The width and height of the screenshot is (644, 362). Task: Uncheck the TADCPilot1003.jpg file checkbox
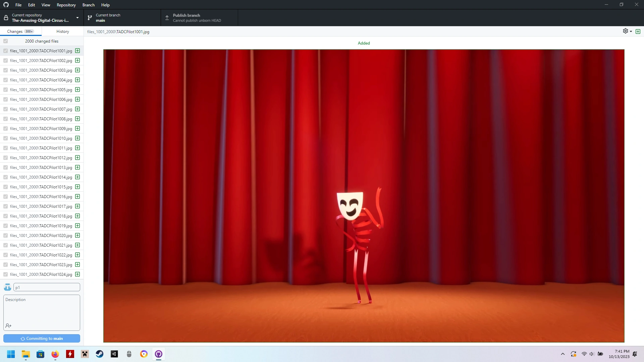click(6, 70)
